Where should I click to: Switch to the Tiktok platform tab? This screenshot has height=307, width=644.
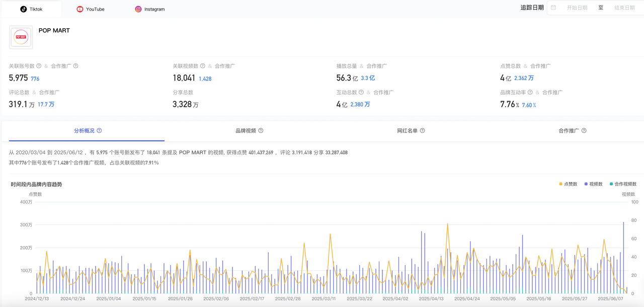point(31,9)
